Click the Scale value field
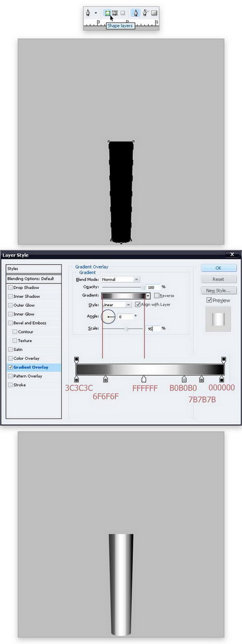242x644 pixels. [x=153, y=329]
